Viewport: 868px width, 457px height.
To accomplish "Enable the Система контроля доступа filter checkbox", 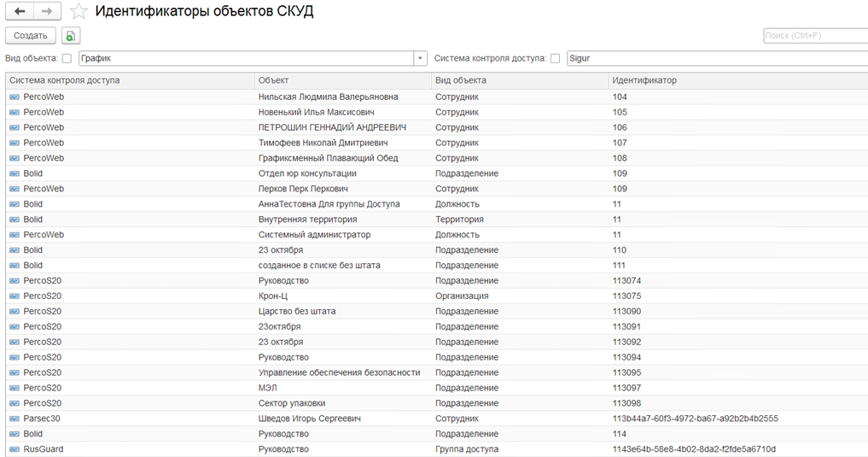I will pyautogui.click(x=555, y=59).
